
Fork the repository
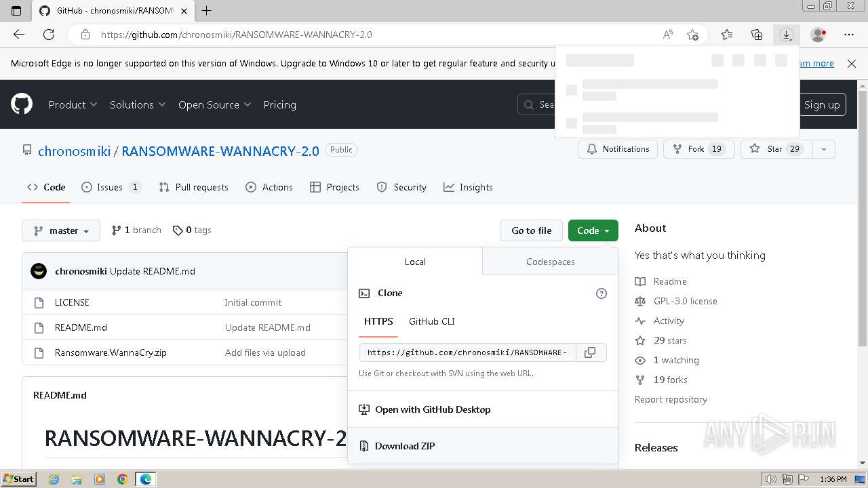699,149
